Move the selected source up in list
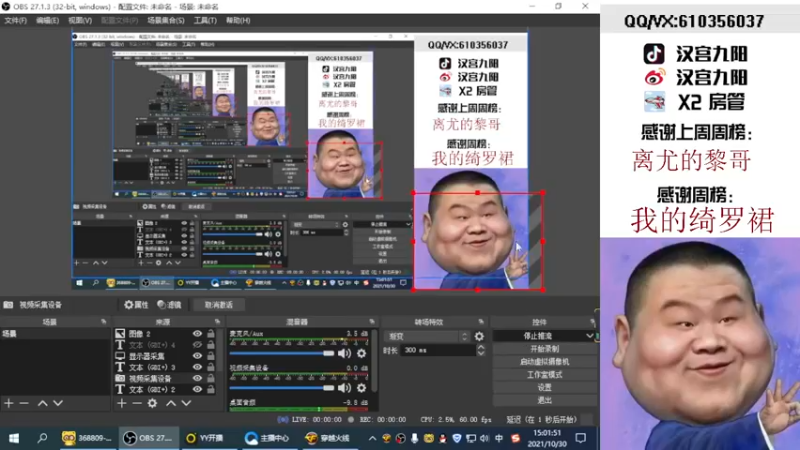Image resolution: width=800 pixels, height=450 pixels. pos(171,403)
